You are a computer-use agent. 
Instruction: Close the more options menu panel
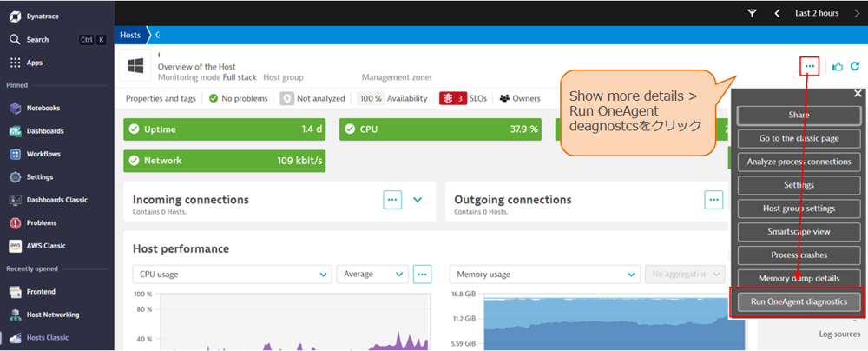(858, 93)
